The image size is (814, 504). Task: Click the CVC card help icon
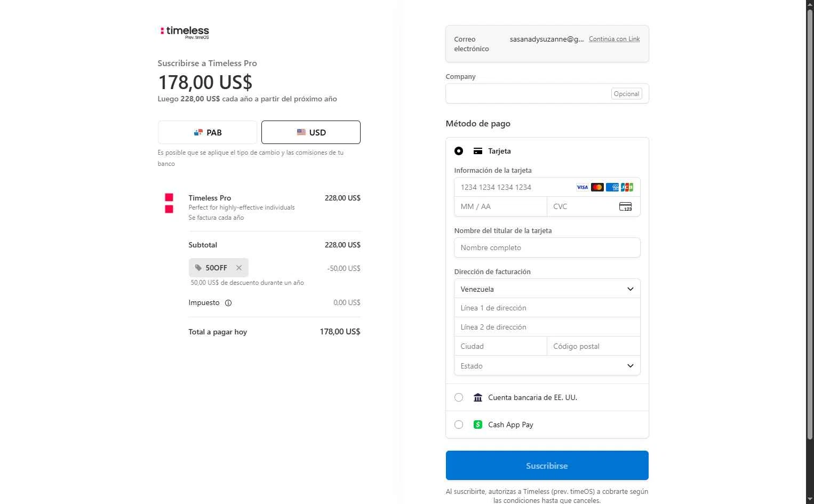625,206
